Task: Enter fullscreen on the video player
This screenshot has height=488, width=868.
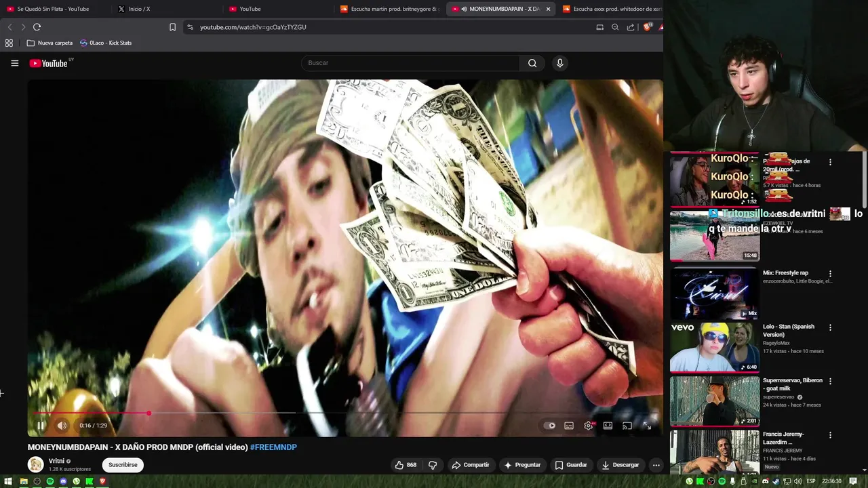Action: click(x=647, y=426)
